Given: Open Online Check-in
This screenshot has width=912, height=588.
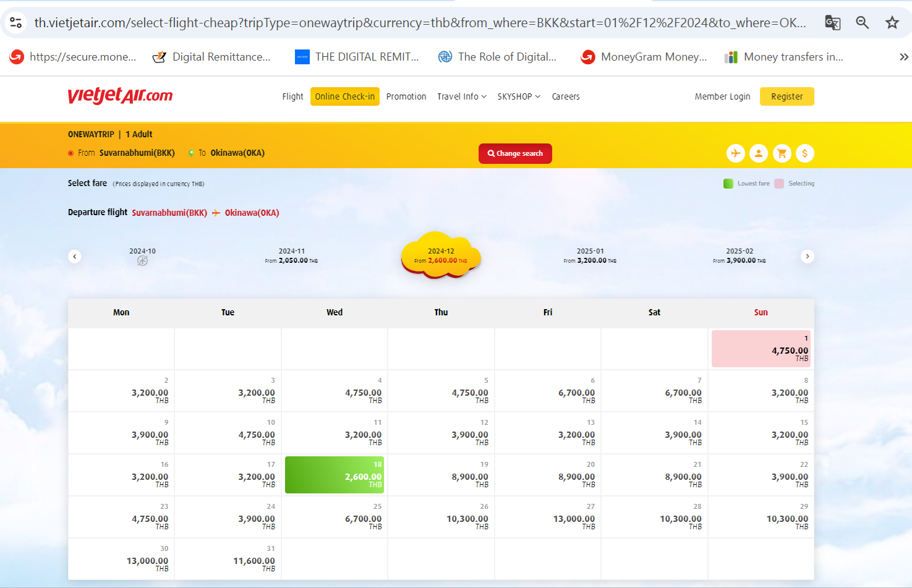Looking at the screenshot, I should [345, 96].
